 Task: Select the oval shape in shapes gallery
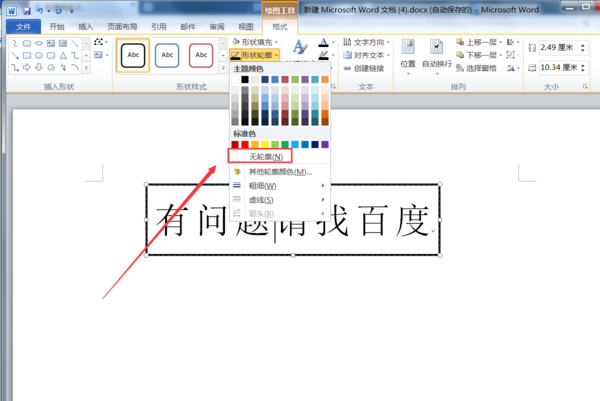point(39,55)
